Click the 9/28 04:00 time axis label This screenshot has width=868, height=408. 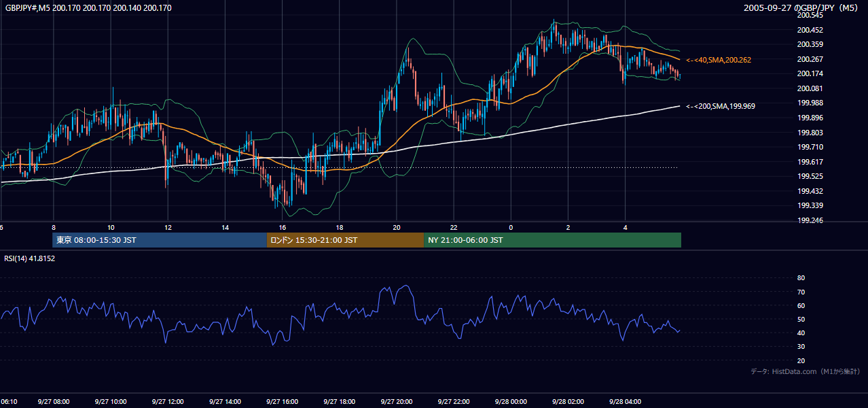tap(626, 402)
